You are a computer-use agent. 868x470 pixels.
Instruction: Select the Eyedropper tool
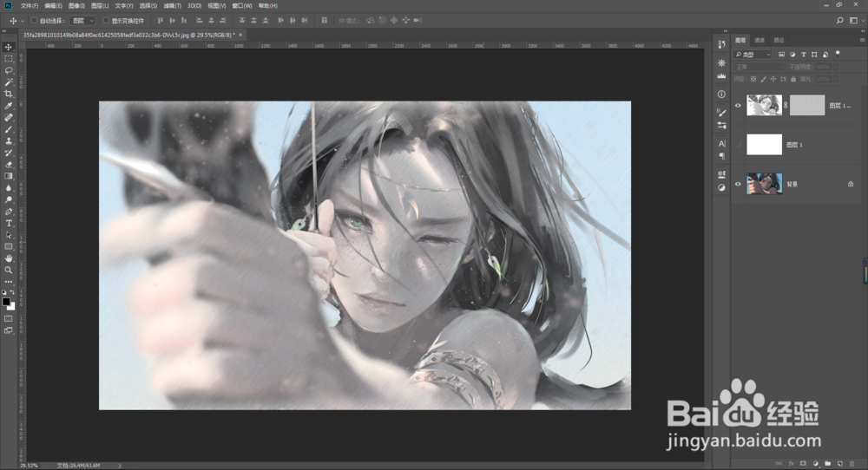click(9, 106)
